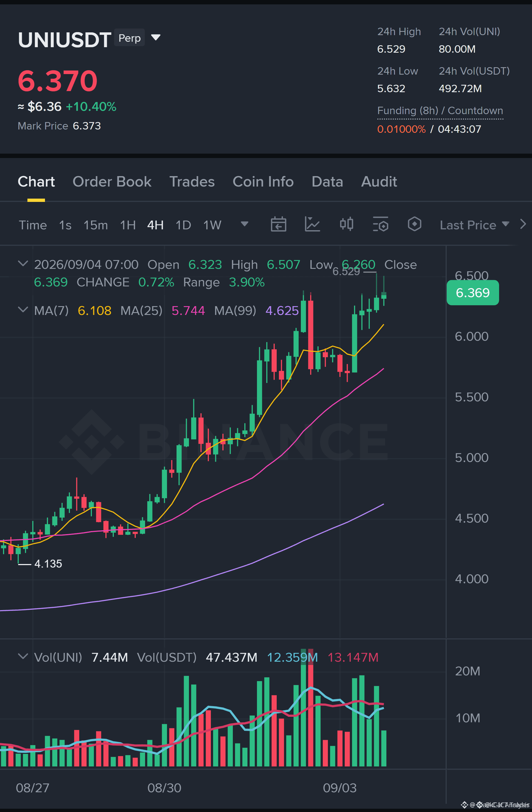
Task: Switch to the Order Book tab
Action: pos(112,182)
